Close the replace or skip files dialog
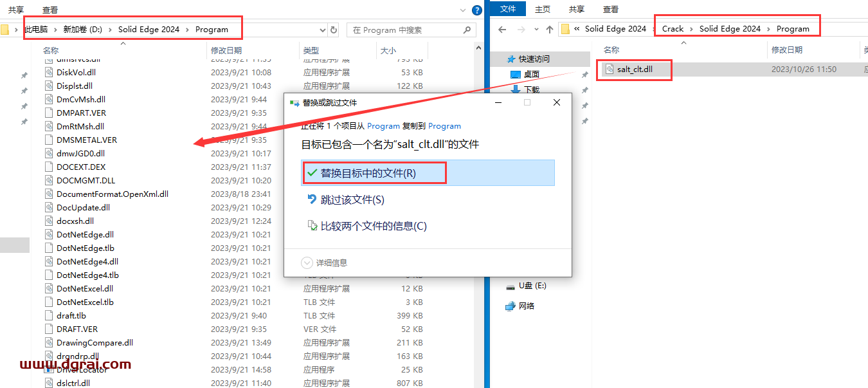The image size is (868, 388). click(557, 102)
